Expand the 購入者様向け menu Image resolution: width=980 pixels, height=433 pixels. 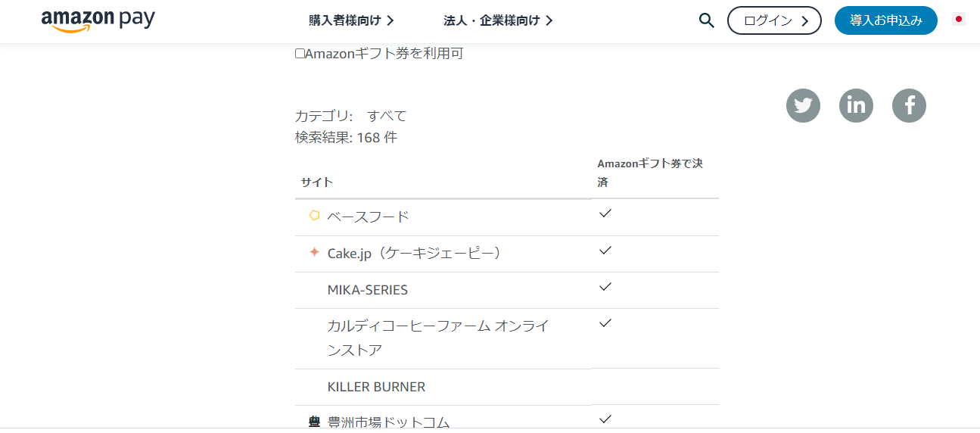click(x=351, y=20)
